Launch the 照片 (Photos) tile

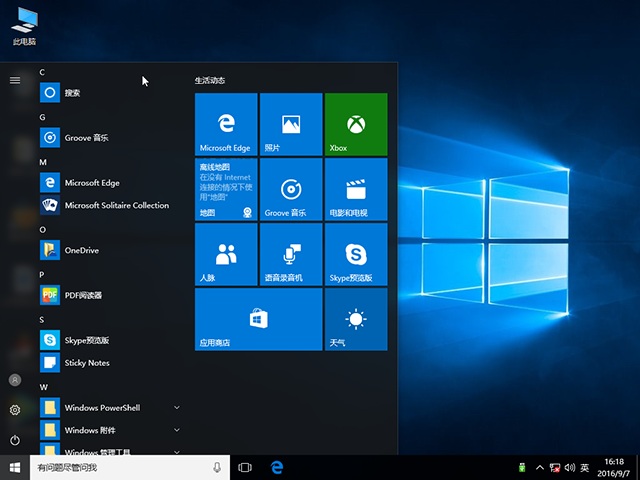coord(291,124)
